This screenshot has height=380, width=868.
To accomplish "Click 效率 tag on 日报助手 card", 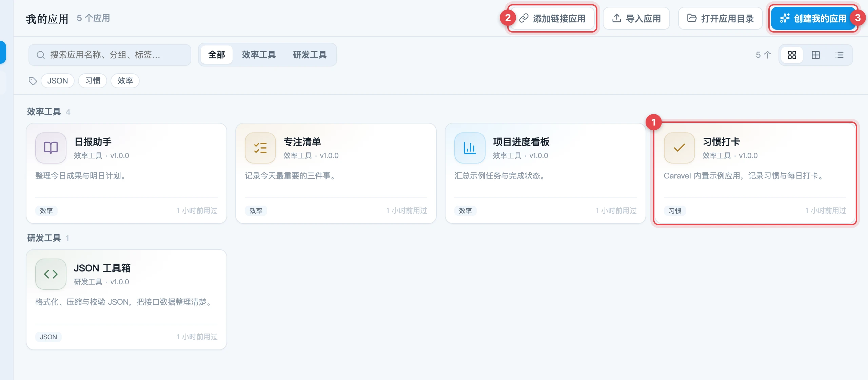I will [46, 211].
